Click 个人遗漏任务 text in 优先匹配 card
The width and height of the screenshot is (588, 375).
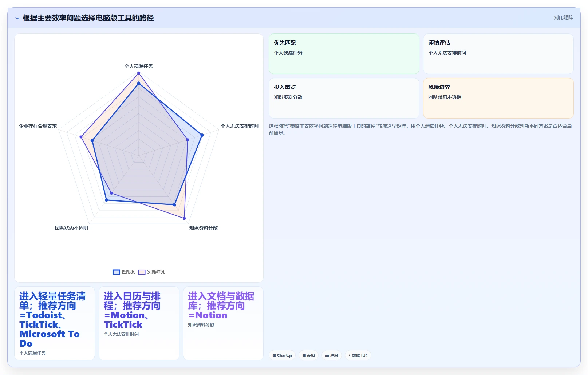[288, 53]
